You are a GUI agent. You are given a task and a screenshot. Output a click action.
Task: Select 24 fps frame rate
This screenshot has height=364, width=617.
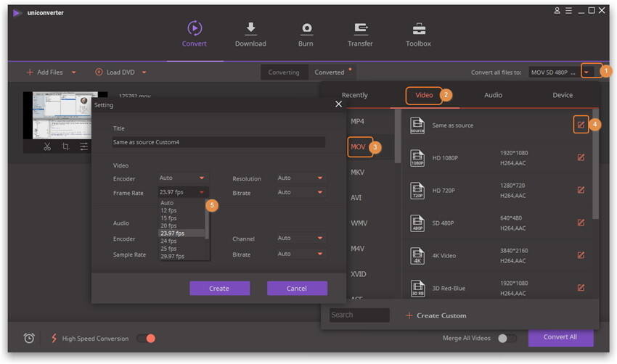168,241
